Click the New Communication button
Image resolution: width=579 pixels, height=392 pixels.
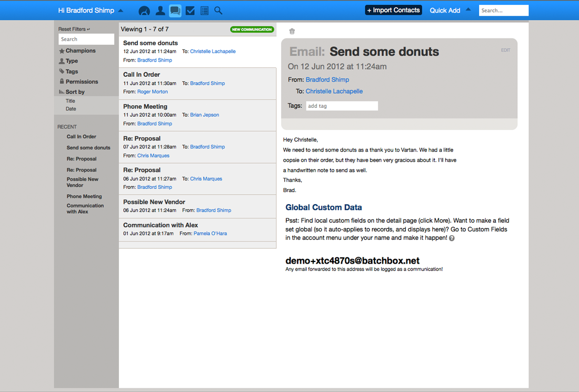pyautogui.click(x=252, y=29)
